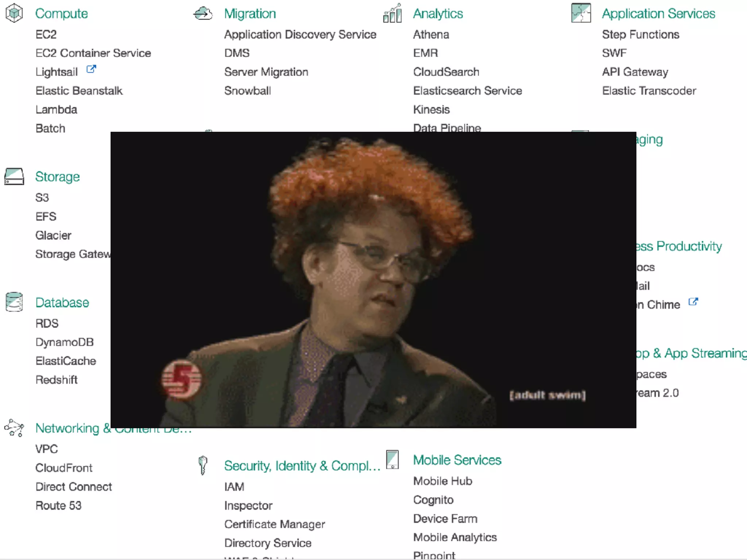Screen dimensions: 747x560
Task: Open IAM under Security, Identity
Action: coord(234,487)
